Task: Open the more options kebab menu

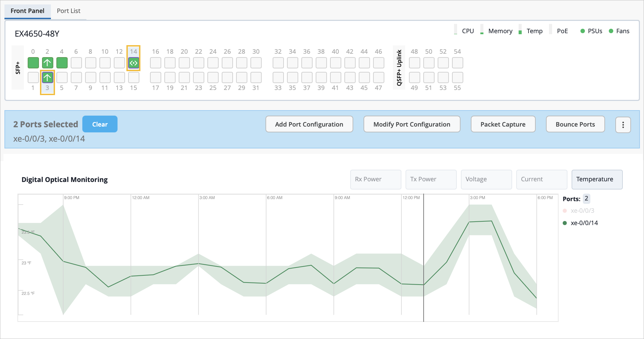Action: coord(623,124)
